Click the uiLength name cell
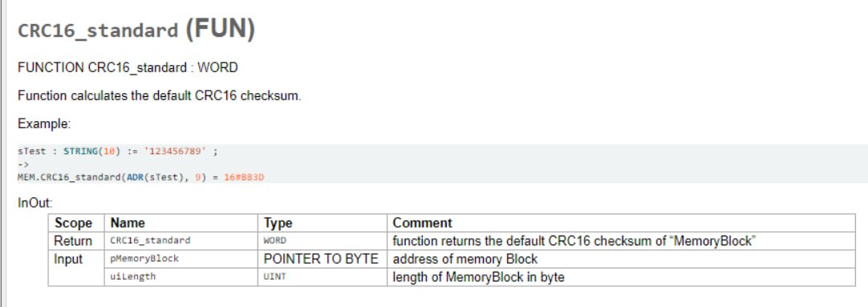868x307 pixels. pos(133,277)
